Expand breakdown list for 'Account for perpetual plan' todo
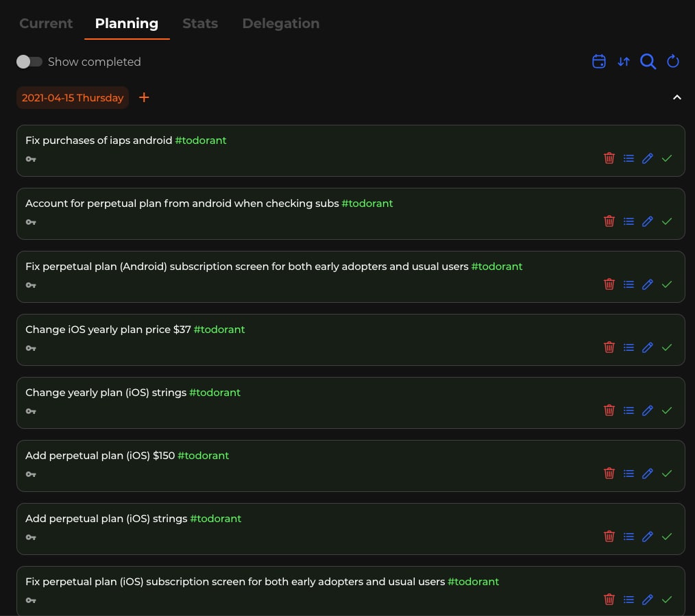The image size is (695, 616). point(629,221)
